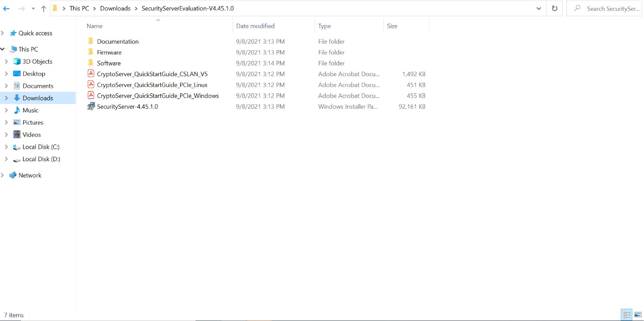Open Videos in navigation pane
644x321 pixels.
pos(32,135)
